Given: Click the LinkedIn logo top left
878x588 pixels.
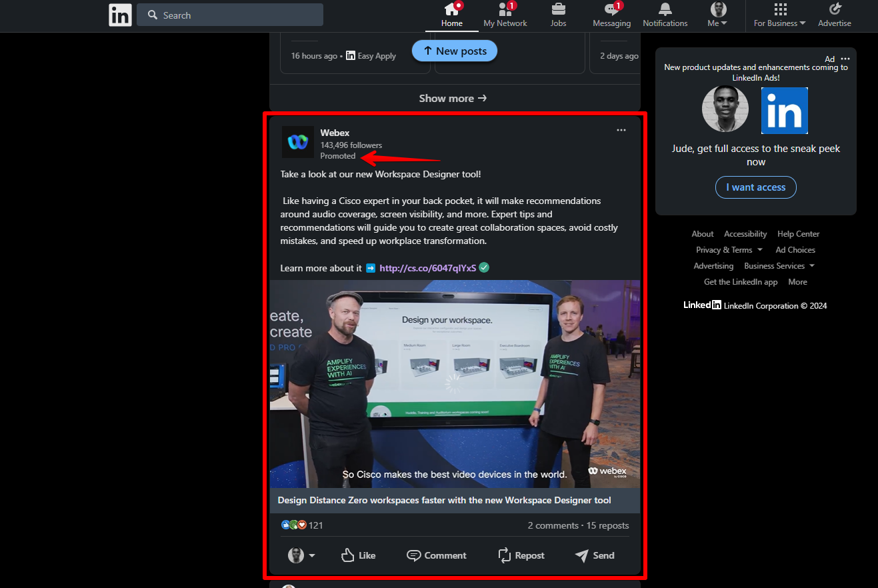Looking at the screenshot, I should pos(120,15).
